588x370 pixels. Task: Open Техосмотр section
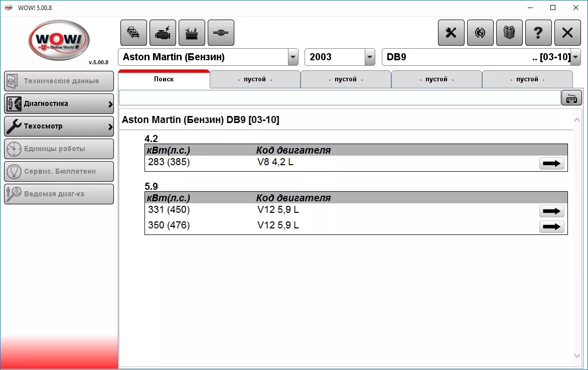tap(59, 126)
